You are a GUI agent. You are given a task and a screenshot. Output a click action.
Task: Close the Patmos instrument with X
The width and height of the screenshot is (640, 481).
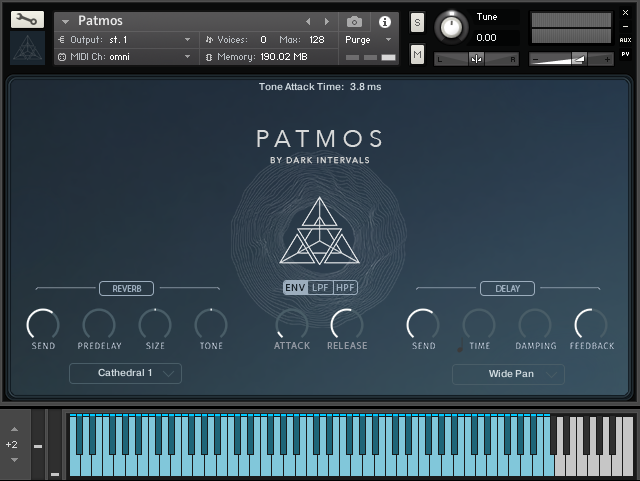tap(626, 12)
